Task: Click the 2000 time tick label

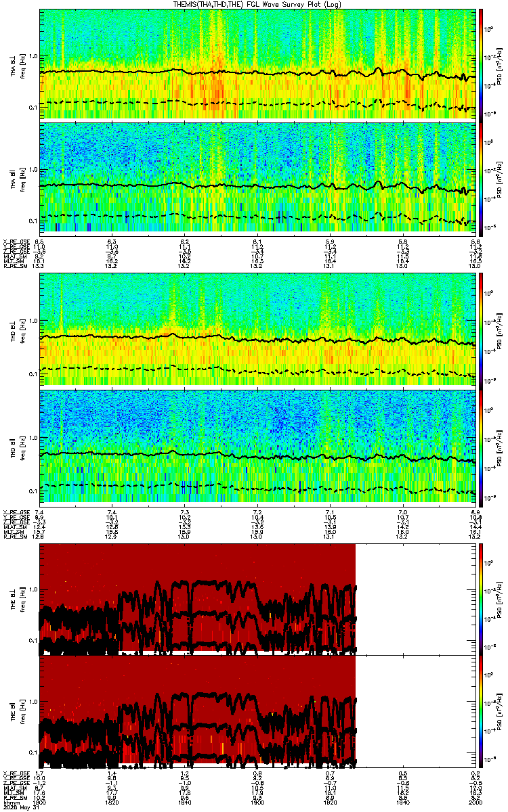Action: [x=475, y=803]
